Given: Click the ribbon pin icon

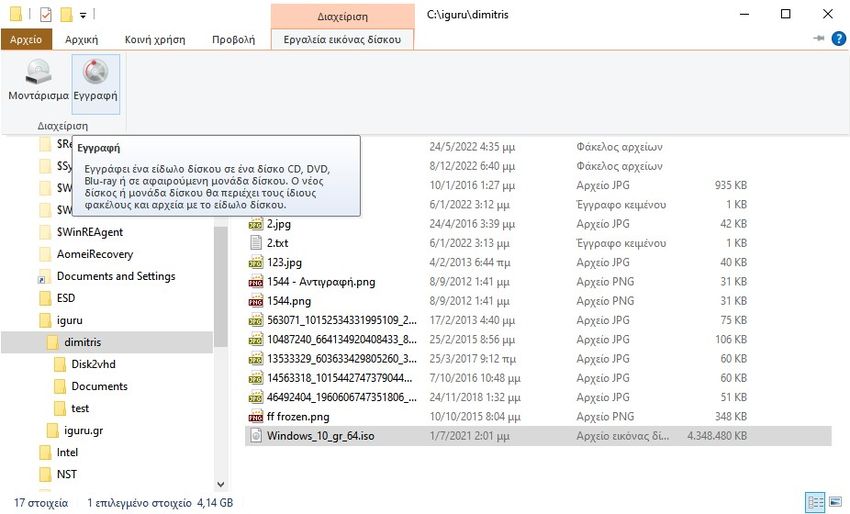Looking at the screenshot, I should 819,38.
